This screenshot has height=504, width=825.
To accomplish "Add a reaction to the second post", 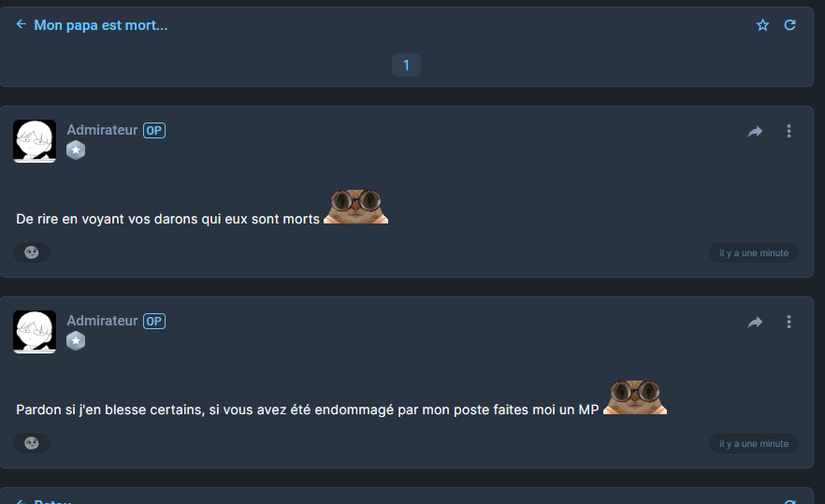I will click(32, 443).
